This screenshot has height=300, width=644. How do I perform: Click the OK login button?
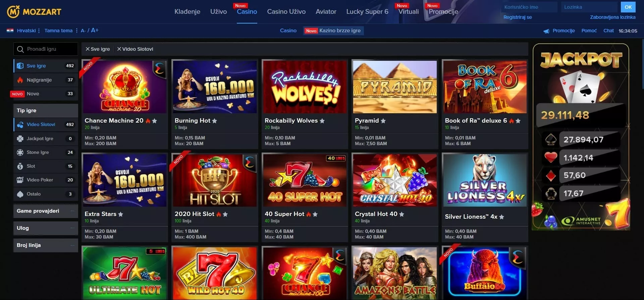(628, 7)
